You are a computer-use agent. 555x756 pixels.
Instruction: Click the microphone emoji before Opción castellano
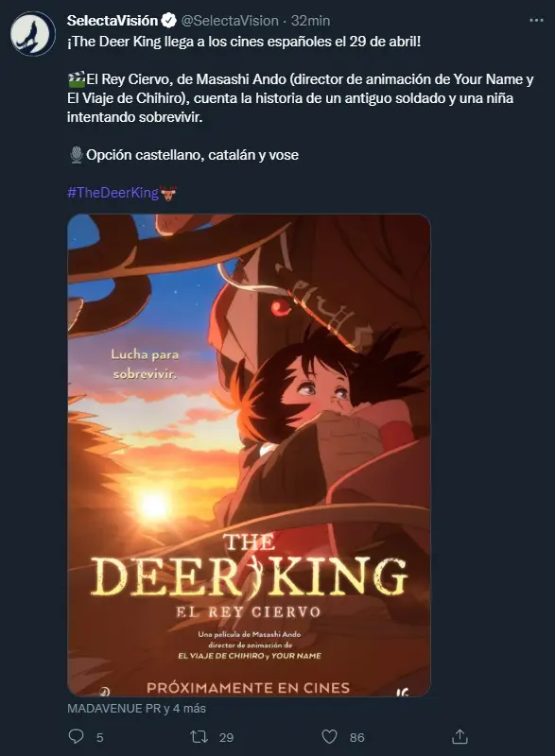click(77, 155)
